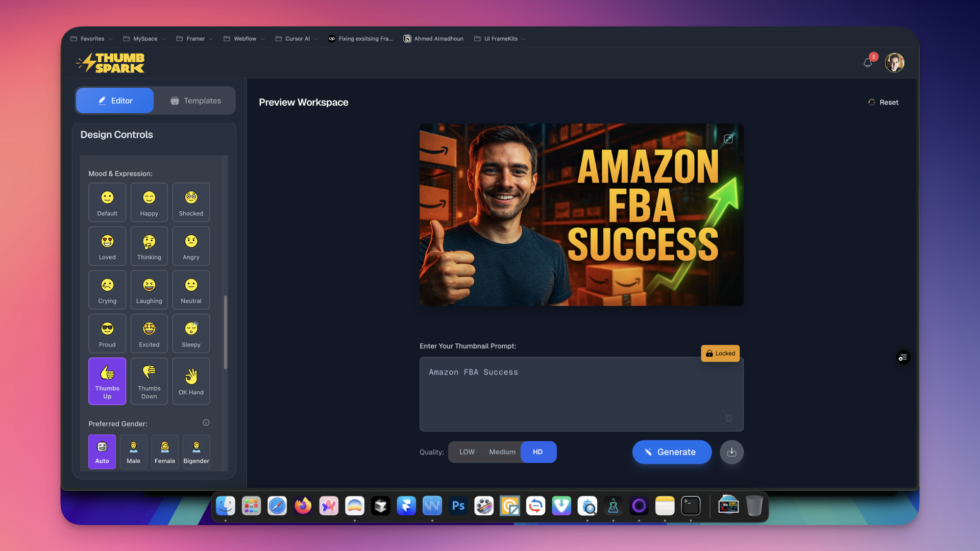Expand the Favorites bookmarks folder

coord(92,39)
